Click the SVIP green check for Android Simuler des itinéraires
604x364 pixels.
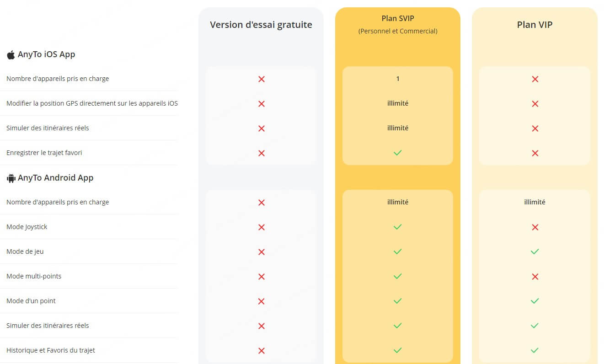click(x=398, y=326)
